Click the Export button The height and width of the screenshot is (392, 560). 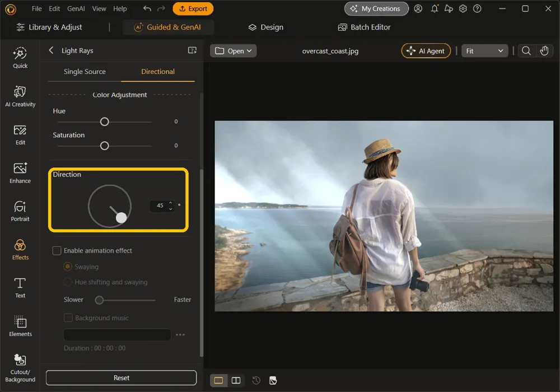click(x=193, y=8)
